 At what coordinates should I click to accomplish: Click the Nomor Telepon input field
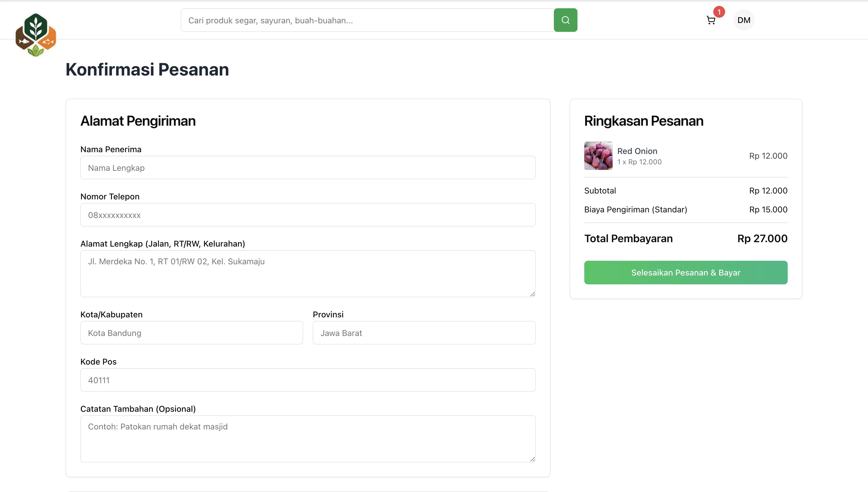(x=308, y=215)
